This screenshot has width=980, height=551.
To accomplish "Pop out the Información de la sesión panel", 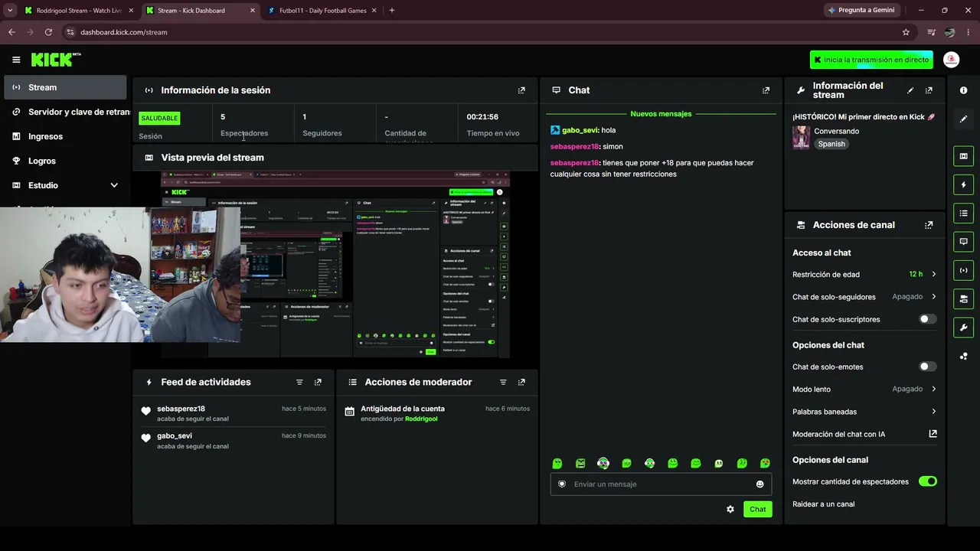I will tap(521, 90).
